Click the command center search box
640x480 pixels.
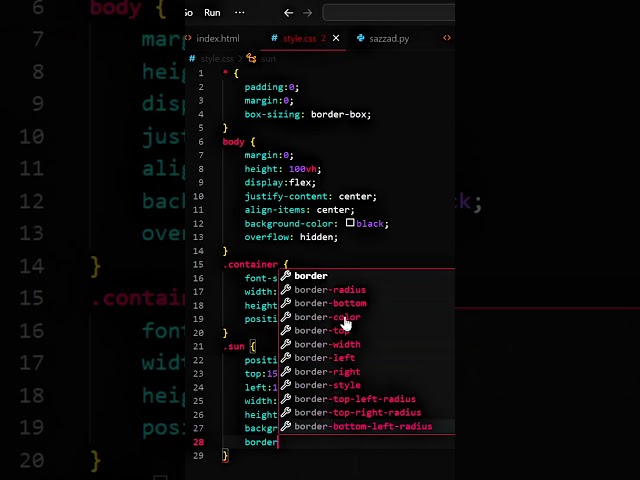pyautogui.click(x=389, y=13)
